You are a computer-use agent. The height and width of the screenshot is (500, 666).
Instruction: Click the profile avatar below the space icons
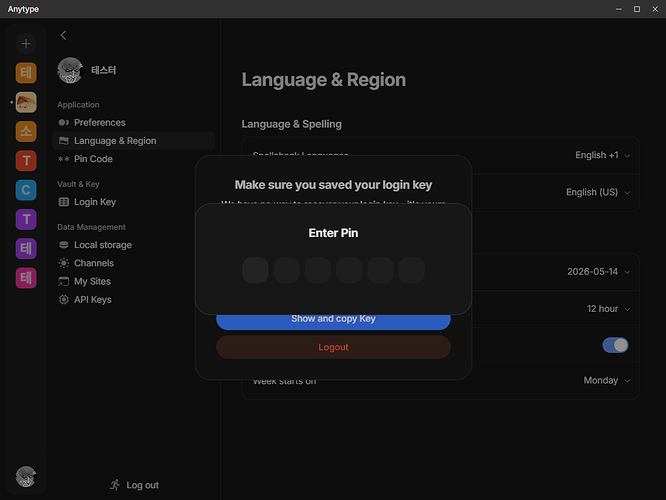click(26, 476)
